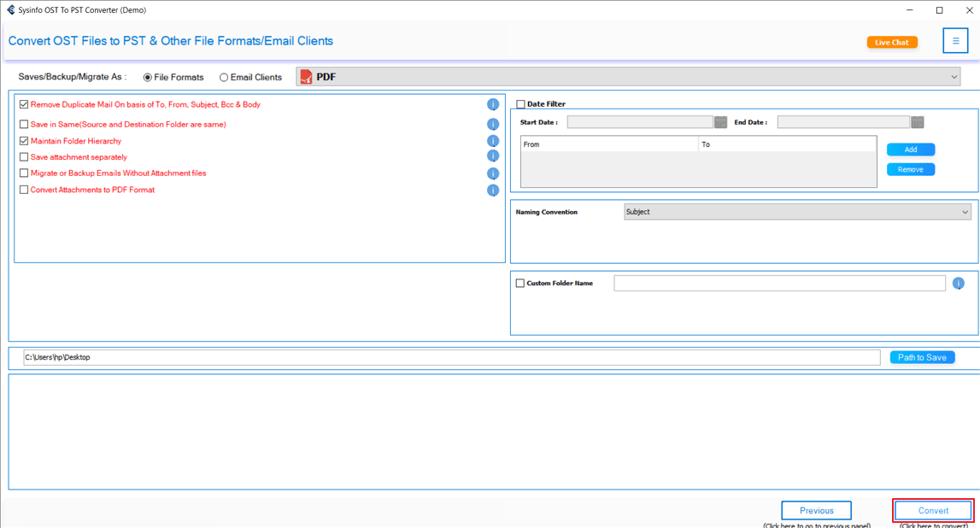The image size is (980, 528).
Task: Show info for Maintain Folder Hierarchy
Action: pos(492,141)
